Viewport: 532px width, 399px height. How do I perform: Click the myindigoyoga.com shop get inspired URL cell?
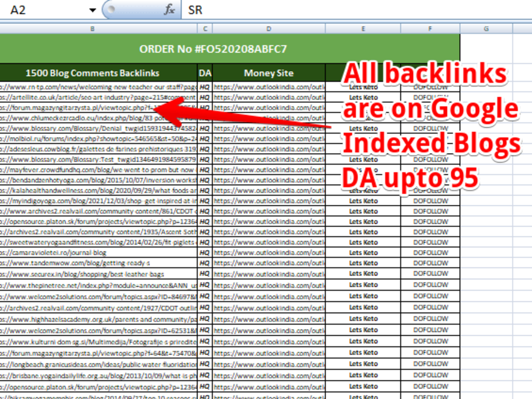pos(98,201)
